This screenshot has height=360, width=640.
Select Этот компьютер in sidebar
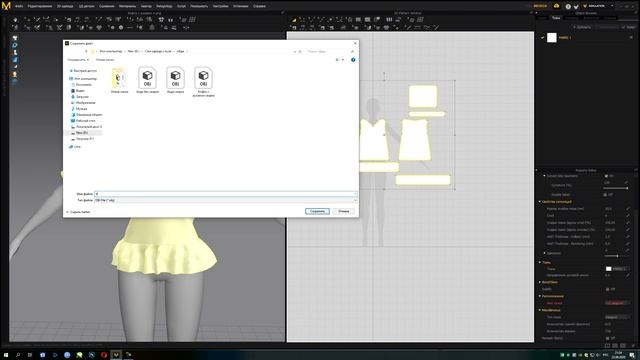pos(84,78)
